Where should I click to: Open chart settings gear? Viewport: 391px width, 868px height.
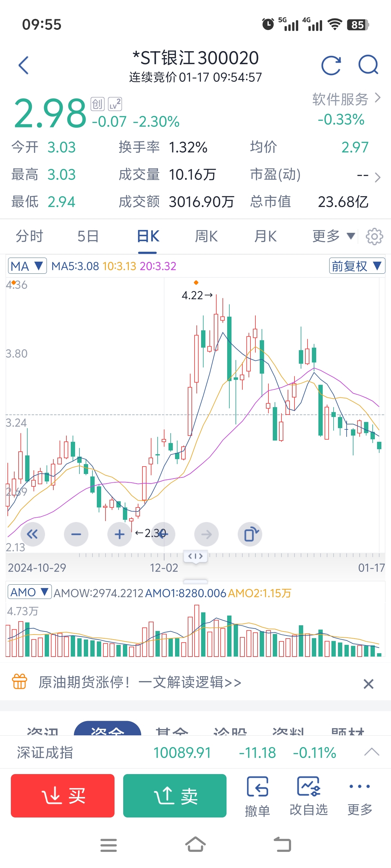(x=375, y=236)
